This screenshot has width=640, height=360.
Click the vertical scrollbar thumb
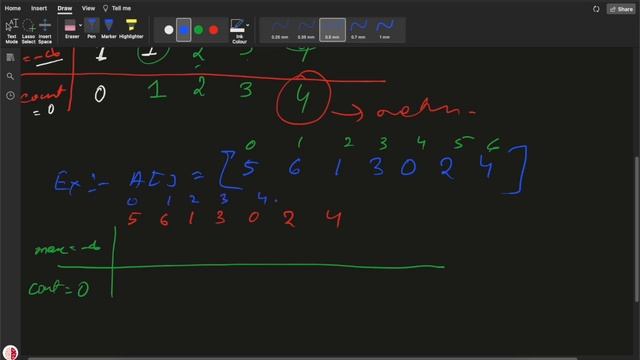pyautogui.click(x=636, y=230)
